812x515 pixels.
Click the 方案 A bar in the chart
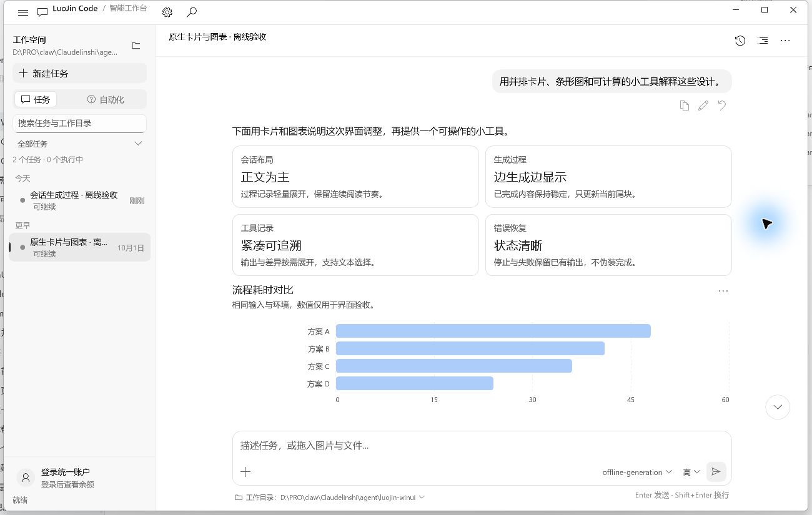point(493,331)
